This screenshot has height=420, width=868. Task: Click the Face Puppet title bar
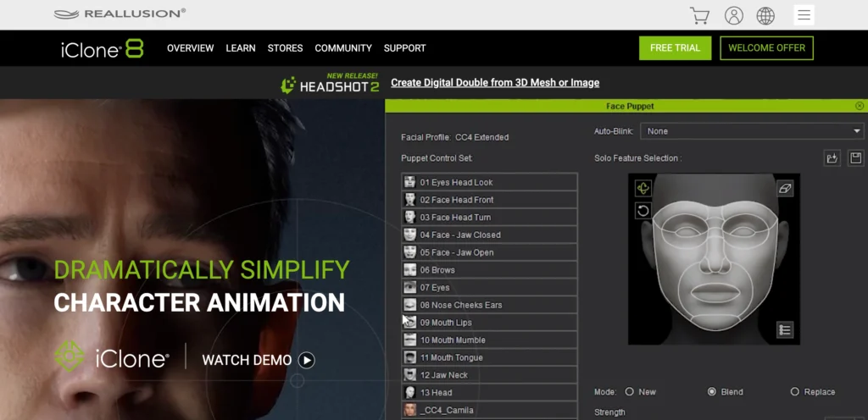coord(626,106)
